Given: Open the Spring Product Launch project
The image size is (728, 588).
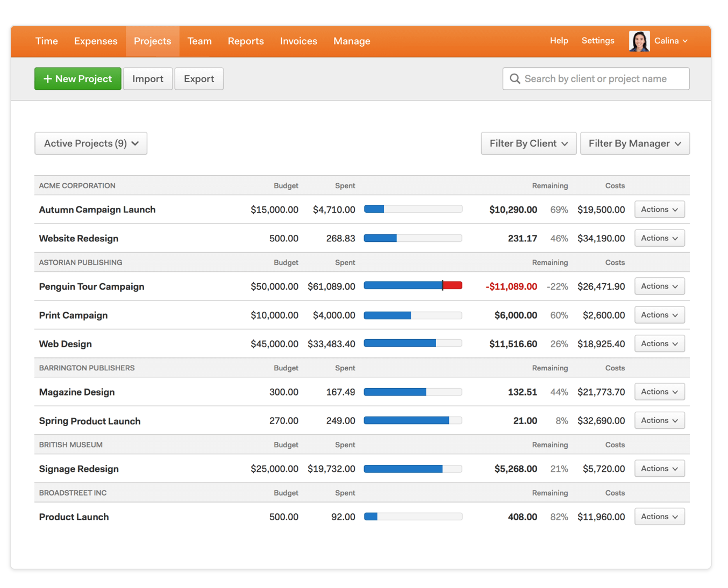Looking at the screenshot, I should 90,421.
